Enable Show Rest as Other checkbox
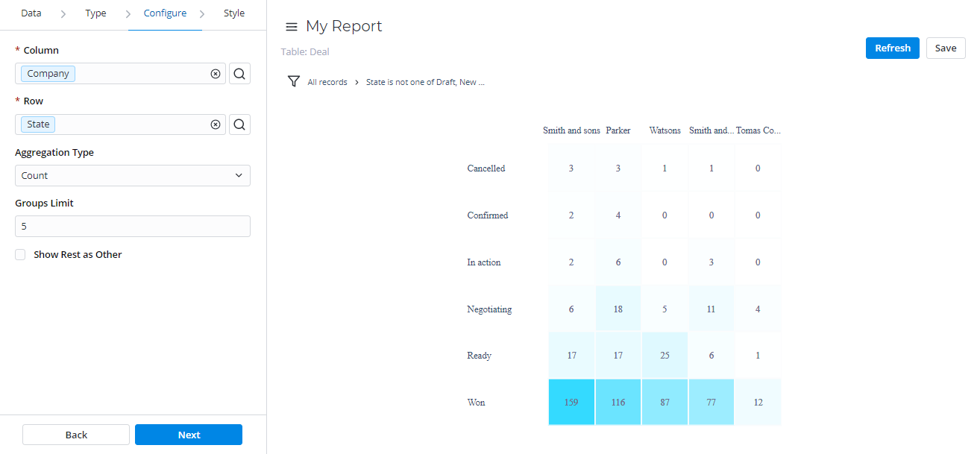 [20, 254]
